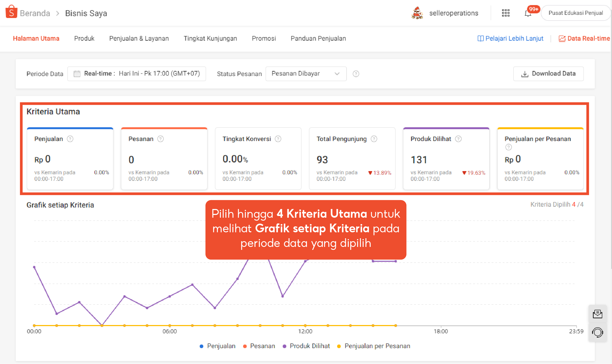Click the help icon under Penjualan per Pesanan
The image size is (612, 364).
pos(508,147)
